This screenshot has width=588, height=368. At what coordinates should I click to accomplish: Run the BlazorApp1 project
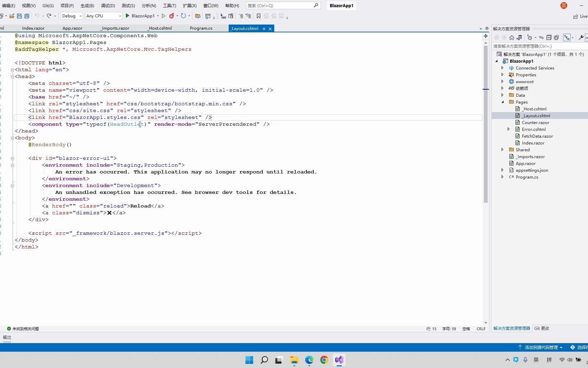click(128, 16)
